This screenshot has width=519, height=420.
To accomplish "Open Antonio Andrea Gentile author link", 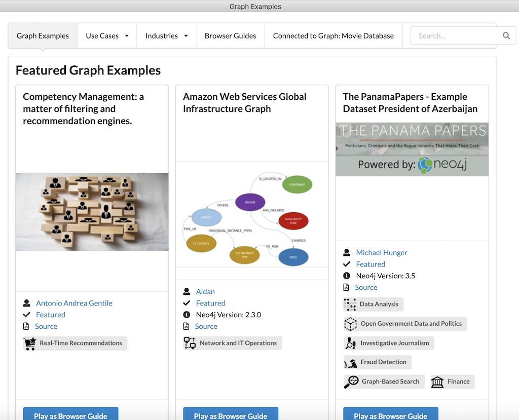I will 74,303.
